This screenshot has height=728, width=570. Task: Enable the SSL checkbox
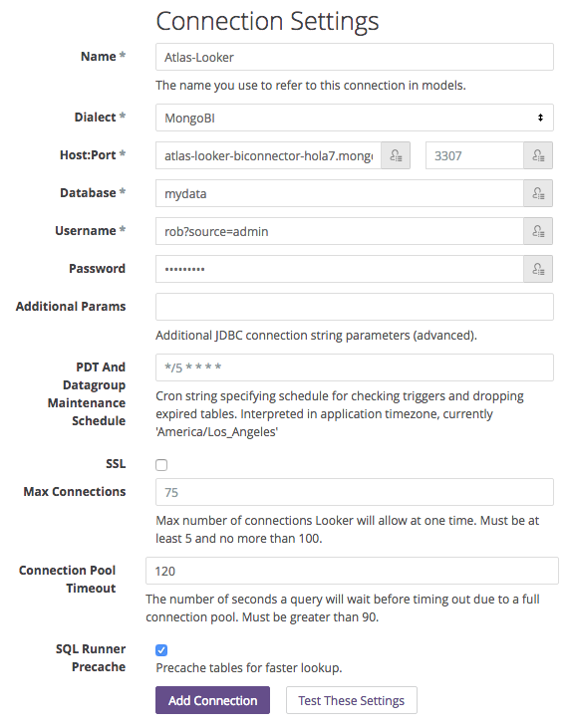pos(161,465)
